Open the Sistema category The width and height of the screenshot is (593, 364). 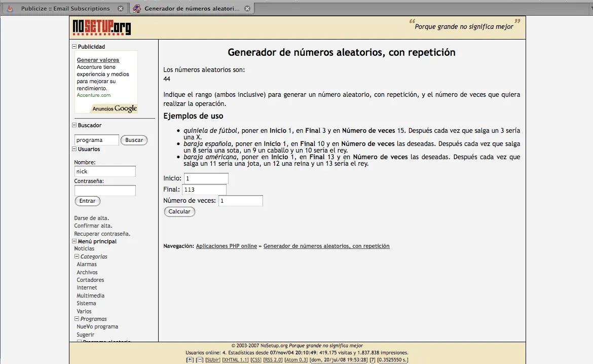pyautogui.click(x=86, y=303)
